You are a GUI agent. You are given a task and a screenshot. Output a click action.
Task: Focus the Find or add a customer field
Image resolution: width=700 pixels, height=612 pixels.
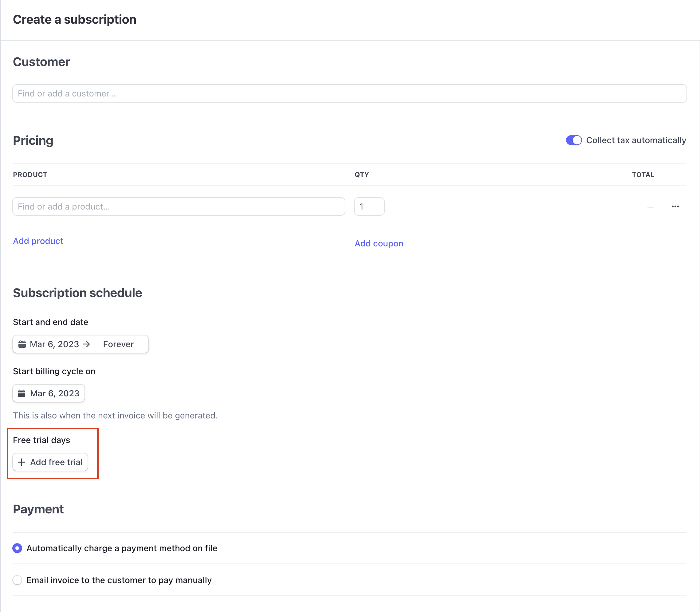point(349,94)
